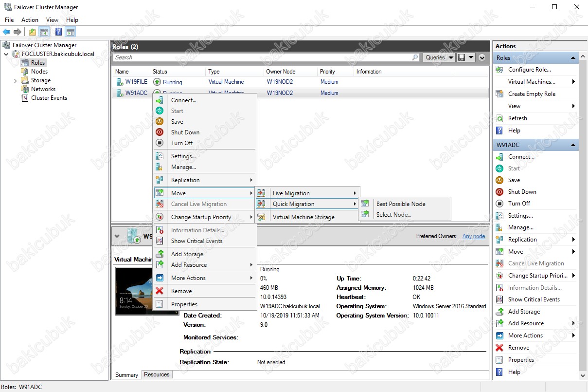The height and width of the screenshot is (392, 588).
Task: Click the red X Remove icon in context menu
Action: pyautogui.click(x=160, y=291)
